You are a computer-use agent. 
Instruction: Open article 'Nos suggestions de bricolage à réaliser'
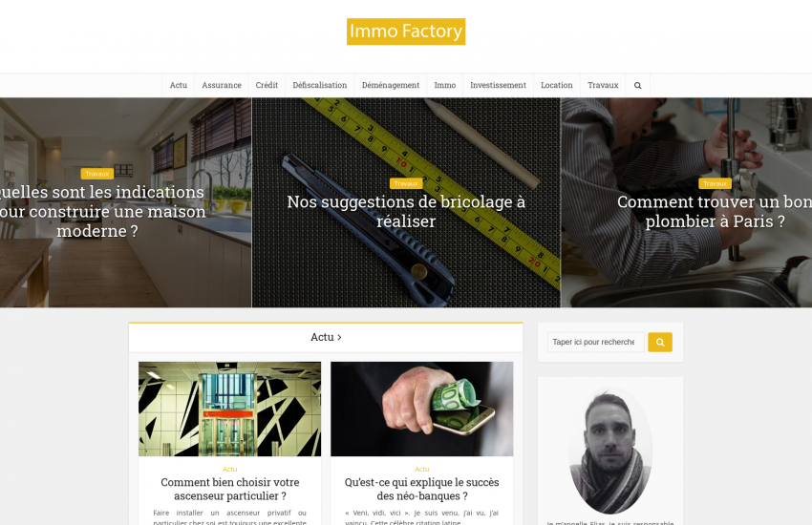[x=406, y=212]
